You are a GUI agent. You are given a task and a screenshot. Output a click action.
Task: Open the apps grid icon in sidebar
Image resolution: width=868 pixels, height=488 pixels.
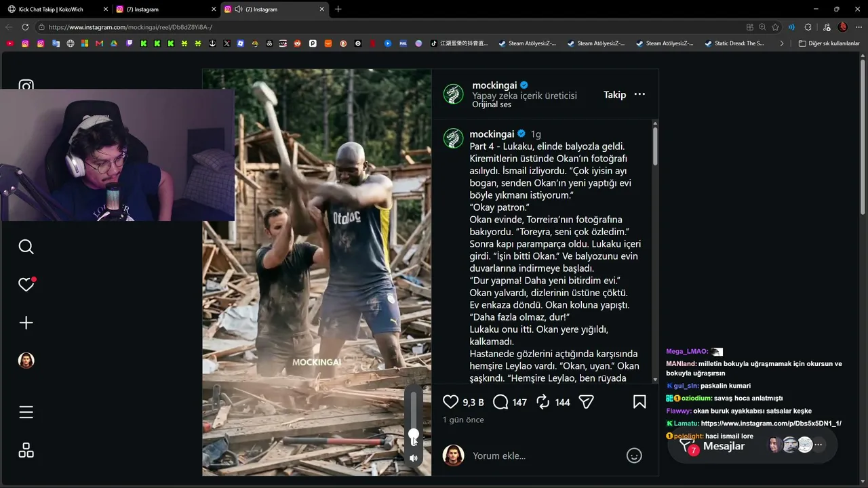point(26,450)
